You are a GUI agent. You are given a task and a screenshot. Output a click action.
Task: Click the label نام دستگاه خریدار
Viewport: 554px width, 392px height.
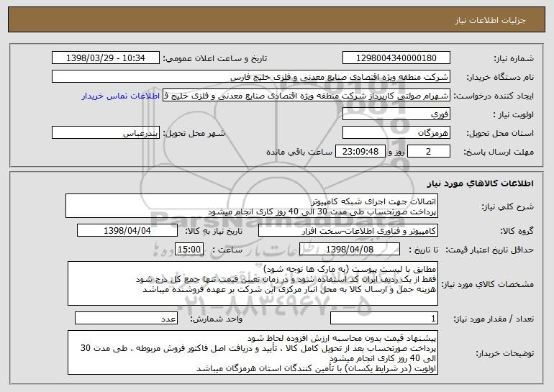(500, 77)
